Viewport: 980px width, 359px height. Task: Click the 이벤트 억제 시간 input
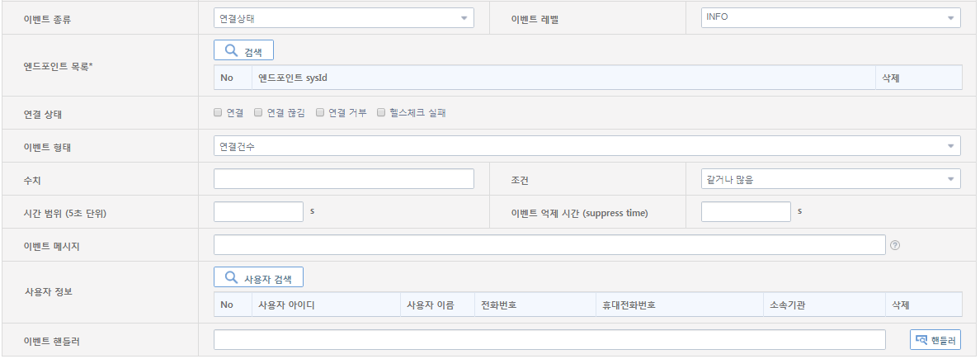[x=746, y=212]
